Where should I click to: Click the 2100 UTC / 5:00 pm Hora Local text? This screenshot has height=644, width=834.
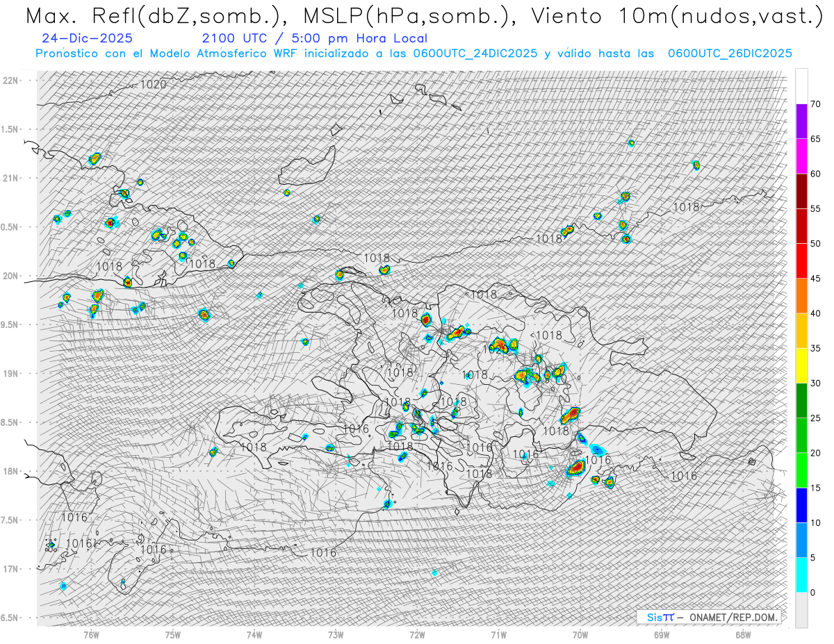(x=315, y=39)
